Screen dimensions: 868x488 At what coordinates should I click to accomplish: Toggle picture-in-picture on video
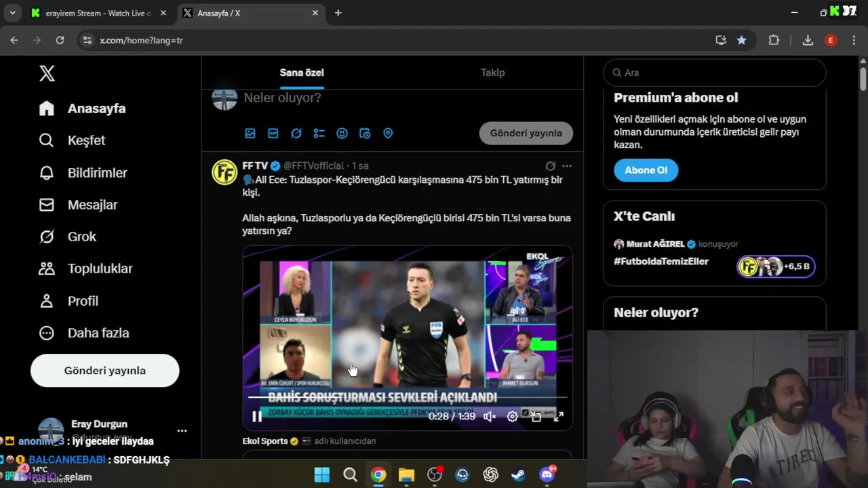[x=536, y=417]
